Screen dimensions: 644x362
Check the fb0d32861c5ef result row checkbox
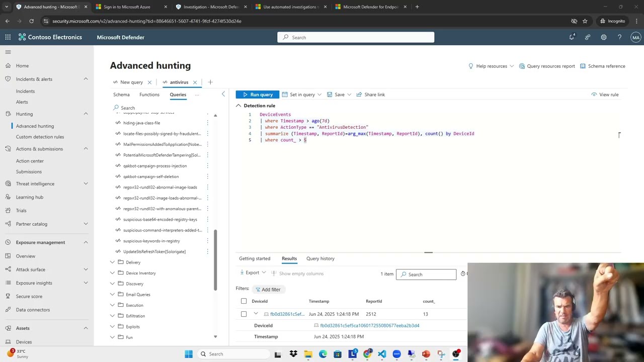coord(244,314)
